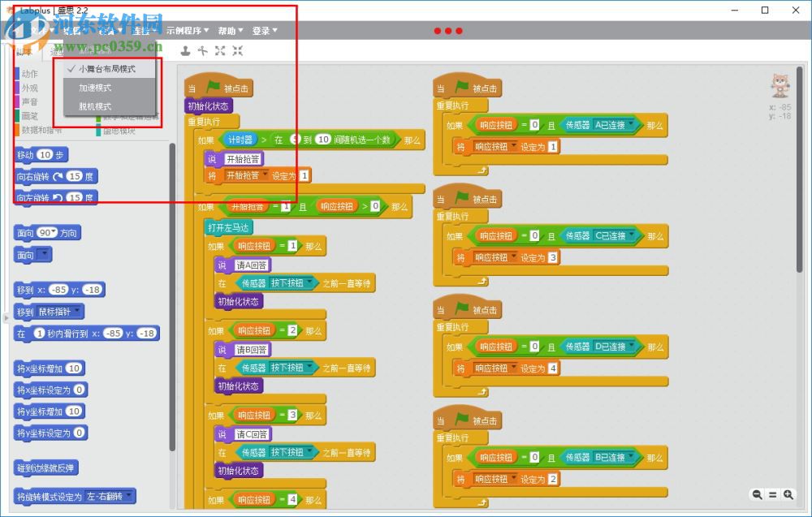Image resolution: width=812 pixels, height=517 pixels.
Task: Click the 将y坐标设定为 0 palette block
Action: (50, 433)
